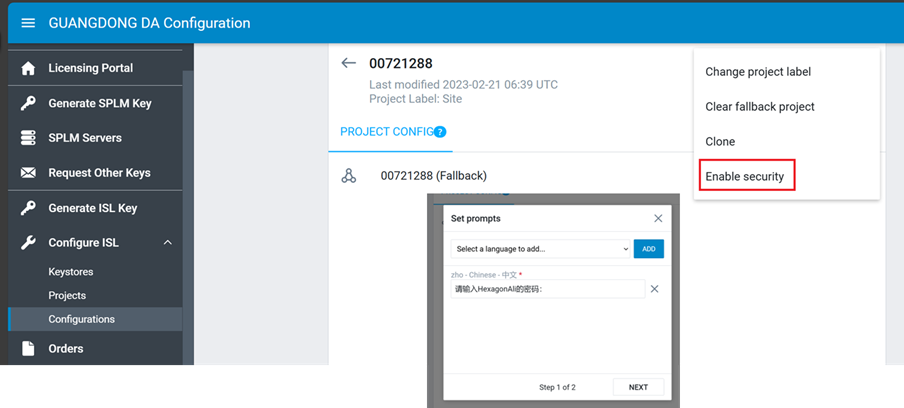
Task: Close the Set prompts dialog
Action: click(658, 218)
